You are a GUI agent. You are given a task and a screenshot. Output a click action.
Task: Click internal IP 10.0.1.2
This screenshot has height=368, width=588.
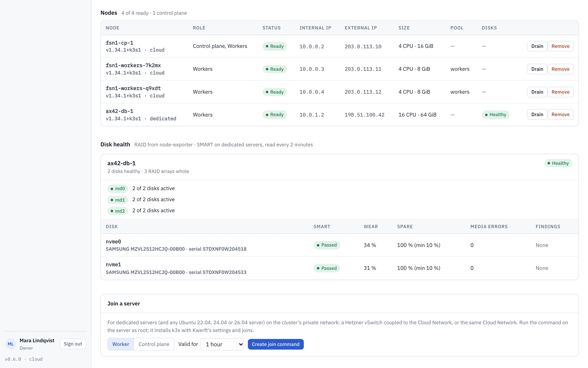click(312, 115)
